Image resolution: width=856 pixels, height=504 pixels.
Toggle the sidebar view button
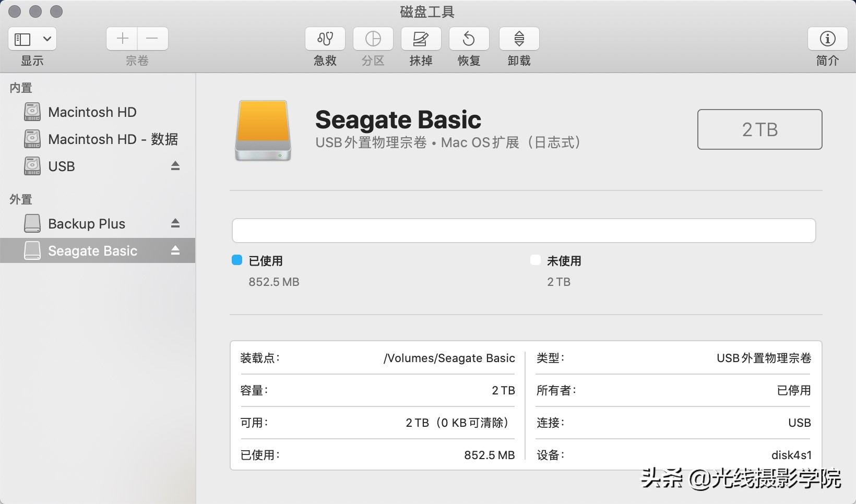[x=22, y=39]
